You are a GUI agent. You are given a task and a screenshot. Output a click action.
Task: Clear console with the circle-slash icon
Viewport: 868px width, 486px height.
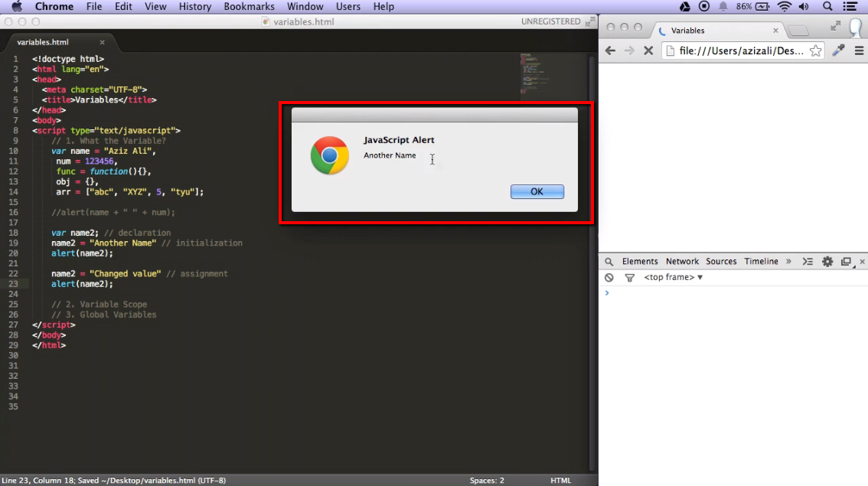coord(609,278)
